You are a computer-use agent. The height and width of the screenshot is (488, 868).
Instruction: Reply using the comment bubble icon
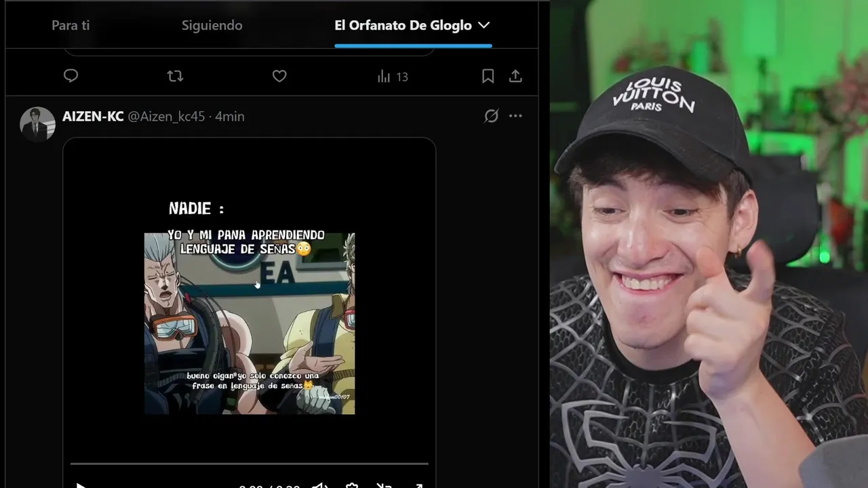tap(71, 76)
